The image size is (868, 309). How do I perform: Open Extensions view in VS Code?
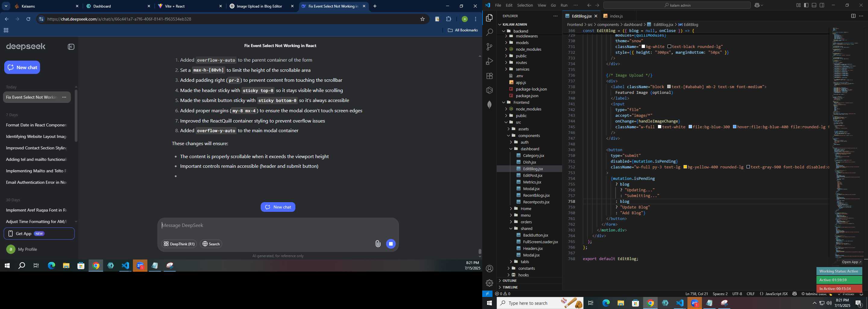(x=489, y=76)
